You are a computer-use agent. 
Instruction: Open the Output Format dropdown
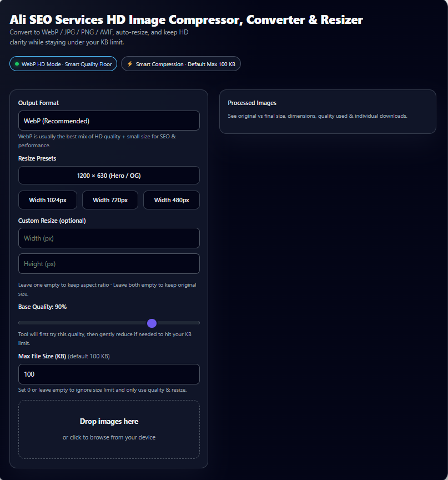point(109,121)
